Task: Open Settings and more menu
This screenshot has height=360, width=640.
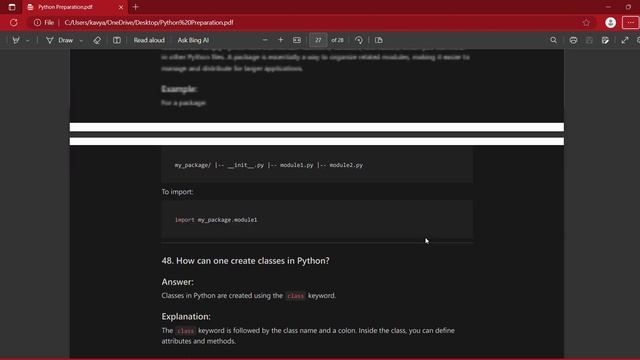Action: tap(631, 23)
